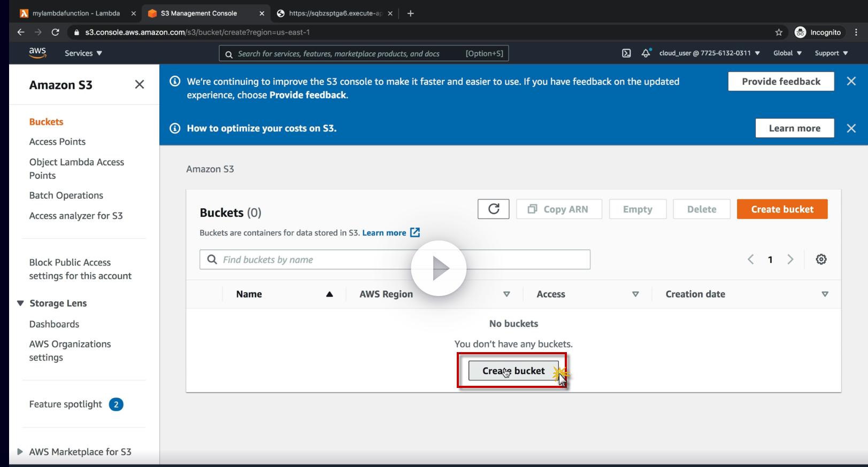Click the info icon on cost banner
This screenshot has width=868, height=467.
(x=175, y=128)
